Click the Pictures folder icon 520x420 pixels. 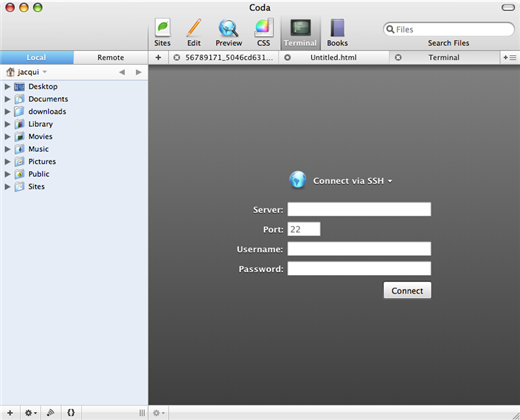19,162
